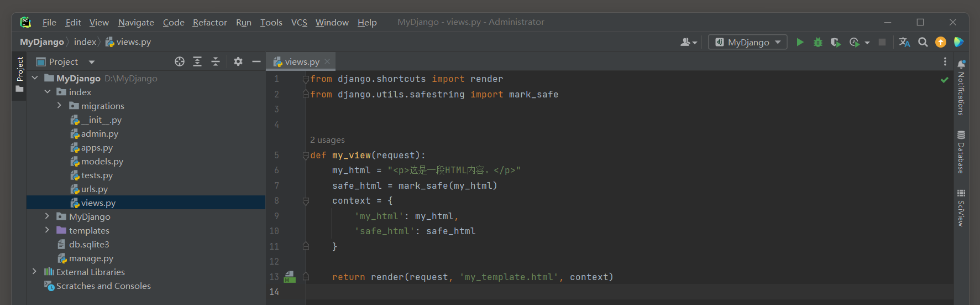Hide the Project tool window
Screen dimensions: 980x305
pyautogui.click(x=256, y=61)
